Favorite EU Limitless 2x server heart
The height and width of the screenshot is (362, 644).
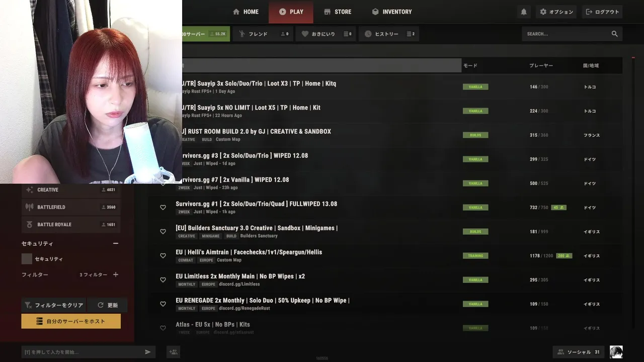click(x=163, y=280)
